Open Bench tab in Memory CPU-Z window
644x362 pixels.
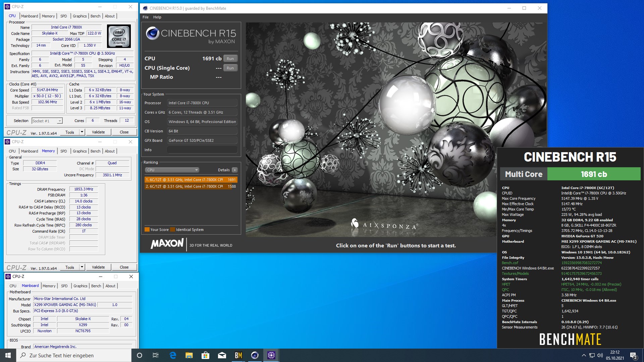95,151
